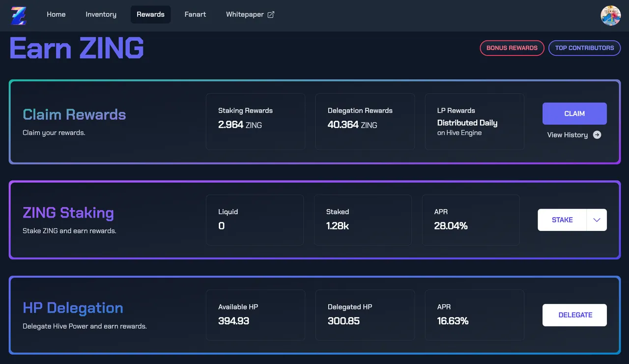Click the Claim Rewards heading
The image size is (629, 364).
click(x=74, y=114)
